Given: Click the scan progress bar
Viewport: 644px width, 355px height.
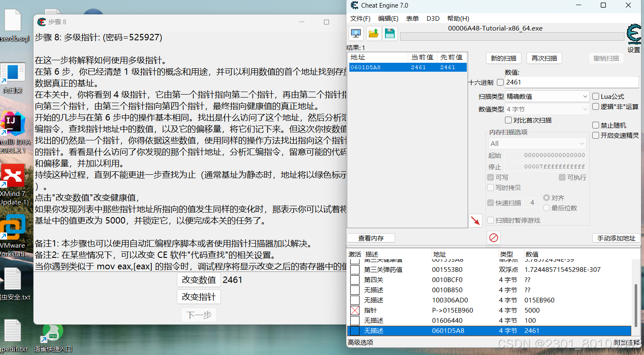Looking at the screenshot, I should pos(512,36).
